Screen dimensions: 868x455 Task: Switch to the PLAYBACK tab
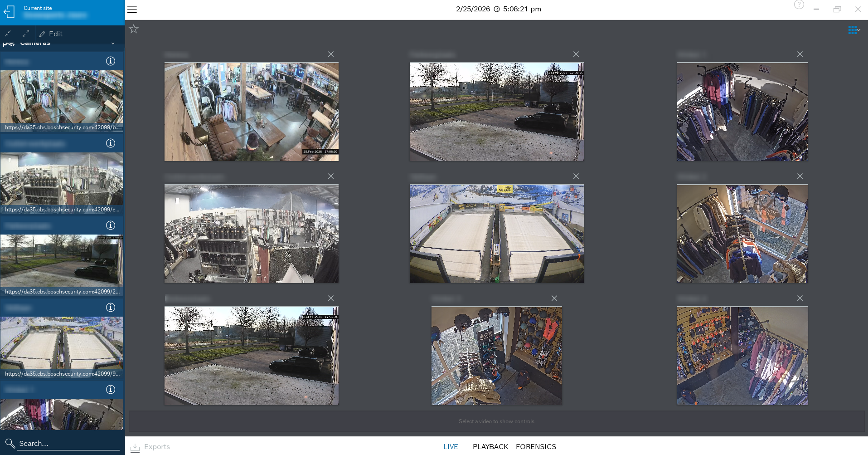[x=490, y=447]
